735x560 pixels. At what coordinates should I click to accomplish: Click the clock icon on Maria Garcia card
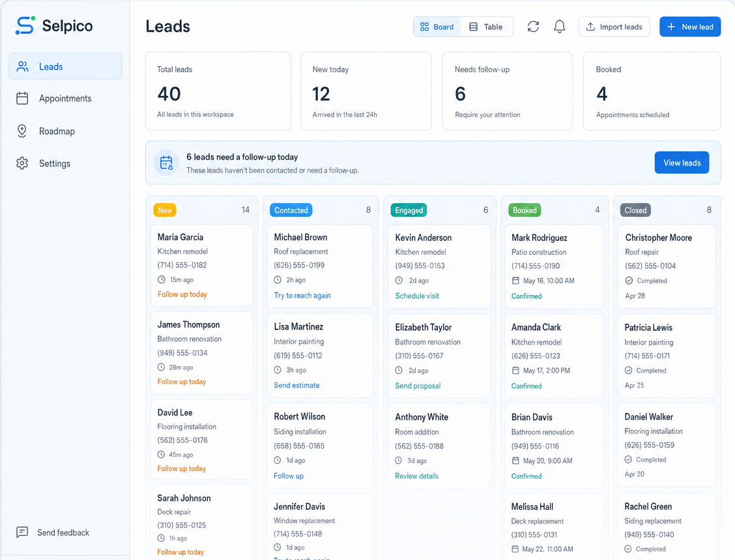tap(161, 279)
